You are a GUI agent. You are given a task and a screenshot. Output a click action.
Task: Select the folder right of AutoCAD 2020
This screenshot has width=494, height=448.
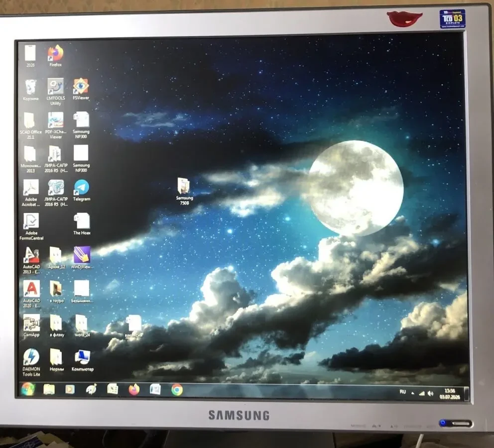tap(56, 292)
